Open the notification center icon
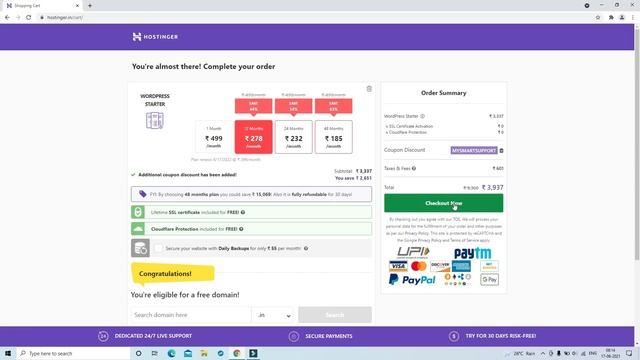 [x=629, y=353]
